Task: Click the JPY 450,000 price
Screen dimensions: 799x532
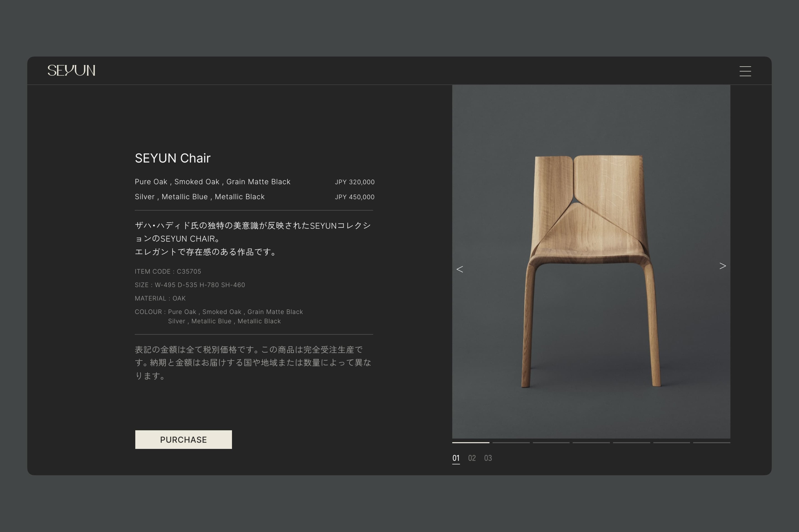Action: click(354, 197)
